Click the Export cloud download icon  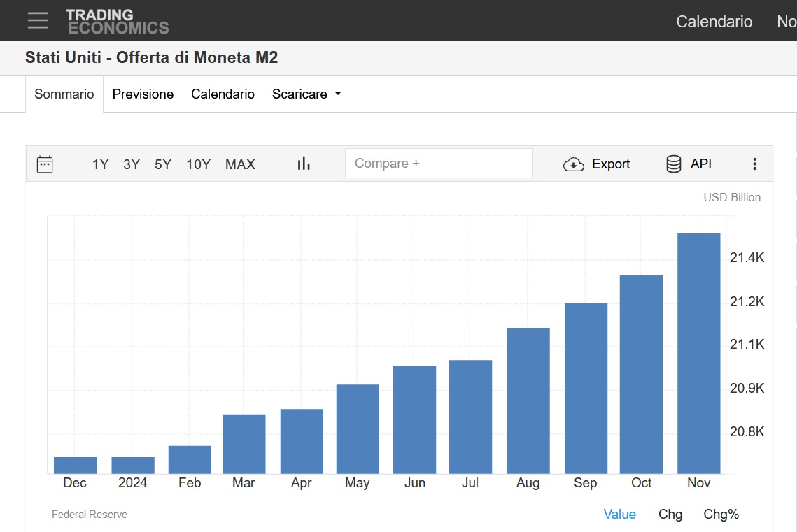pyautogui.click(x=573, y=164)
